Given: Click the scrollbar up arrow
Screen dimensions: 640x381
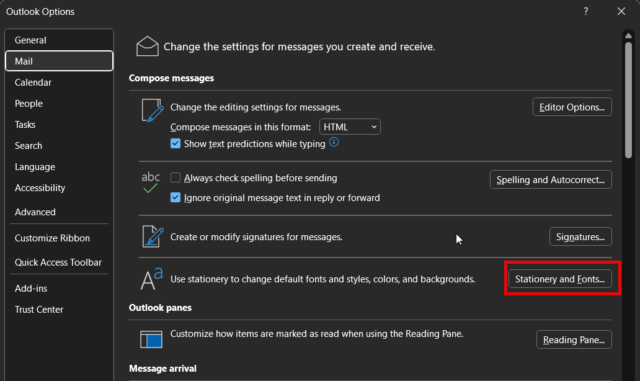Looking at the screenshot, I should point(629,36).
